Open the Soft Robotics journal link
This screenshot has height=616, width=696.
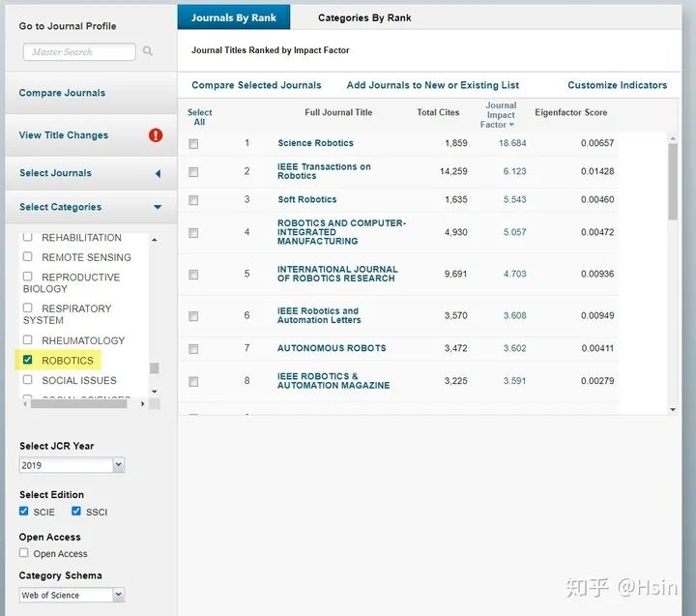point(307,199)
